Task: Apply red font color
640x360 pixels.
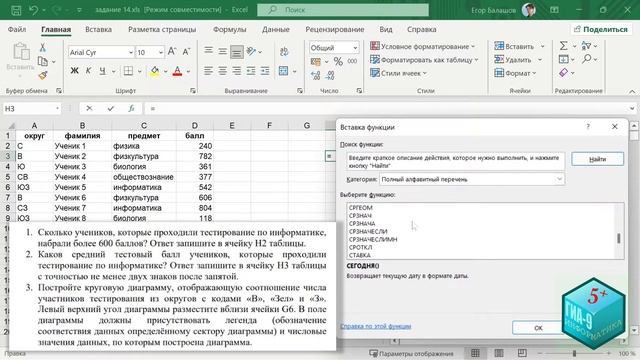Action: pos(177,71)
